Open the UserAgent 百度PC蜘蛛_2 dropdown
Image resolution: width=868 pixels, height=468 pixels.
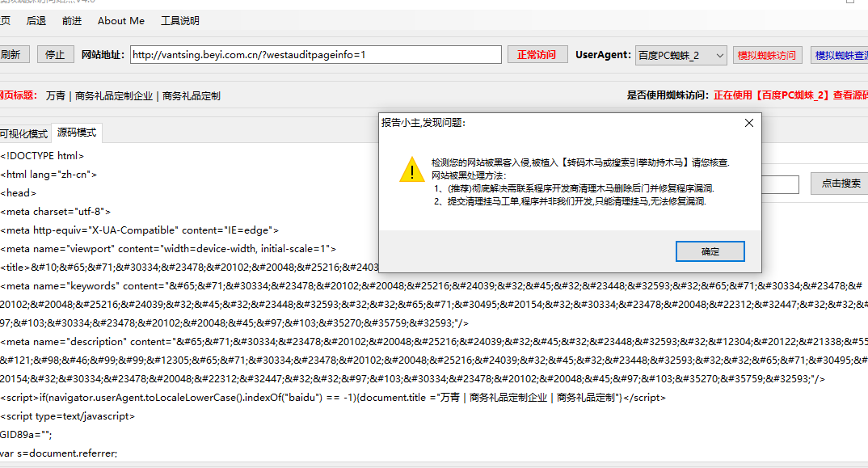pos(681,55)
